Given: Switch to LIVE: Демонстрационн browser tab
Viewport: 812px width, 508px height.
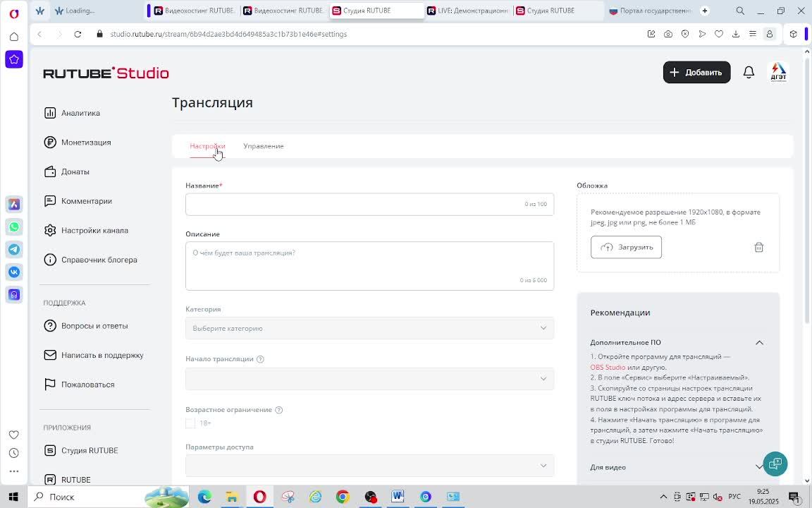Looking at the screenshot, I should [x=467, y=11].
